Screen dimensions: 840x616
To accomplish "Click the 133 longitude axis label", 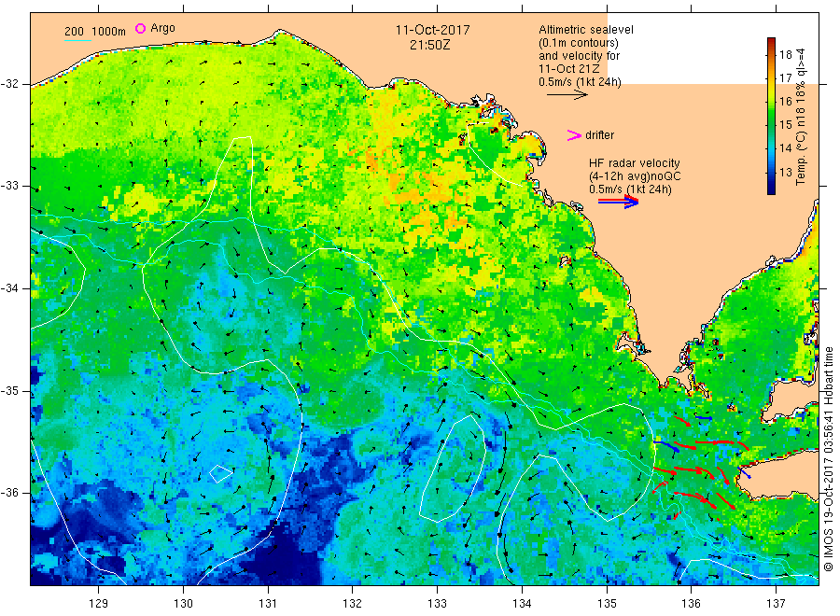I will 437,604.
